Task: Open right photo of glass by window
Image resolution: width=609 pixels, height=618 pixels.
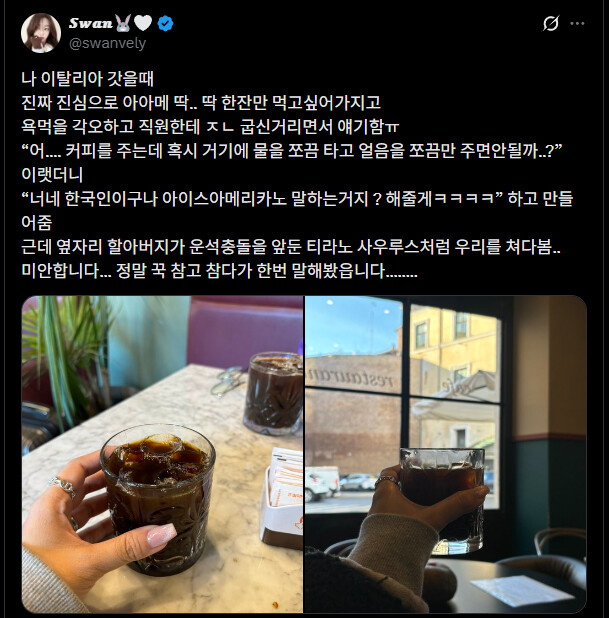Action: pyautogui.click(x=446, y=454)
